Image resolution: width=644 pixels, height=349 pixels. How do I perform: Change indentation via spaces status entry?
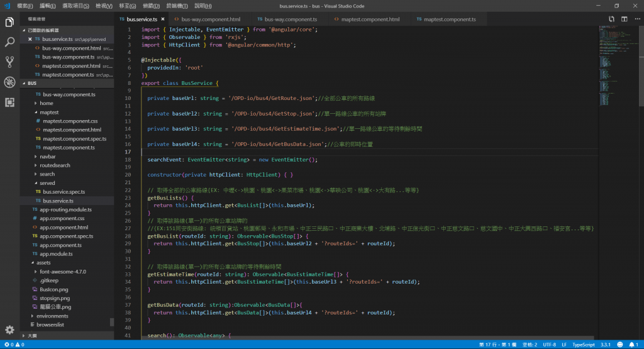(530, 345)
